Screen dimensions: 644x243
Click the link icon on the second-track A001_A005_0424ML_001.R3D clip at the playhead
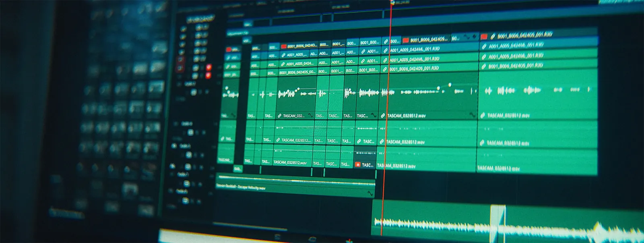coord(386,50)
